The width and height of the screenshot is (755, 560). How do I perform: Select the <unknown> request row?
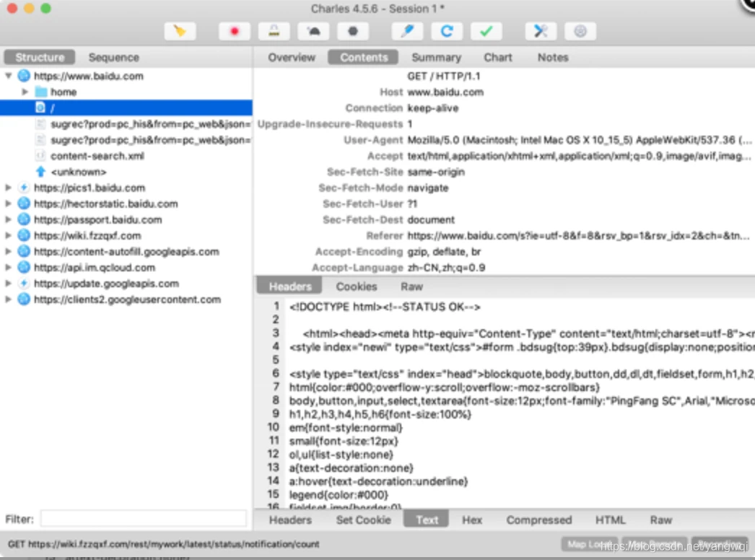[126, 172]
